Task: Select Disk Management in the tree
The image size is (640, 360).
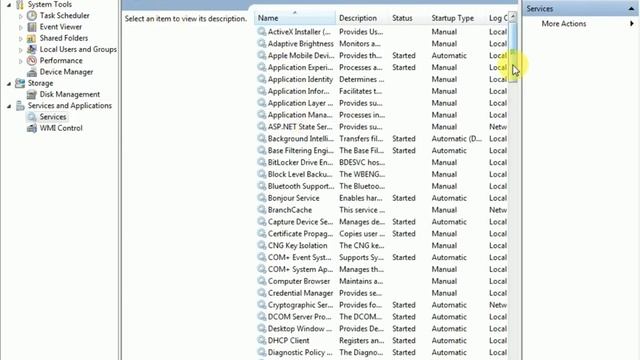Action: (69, 94)
